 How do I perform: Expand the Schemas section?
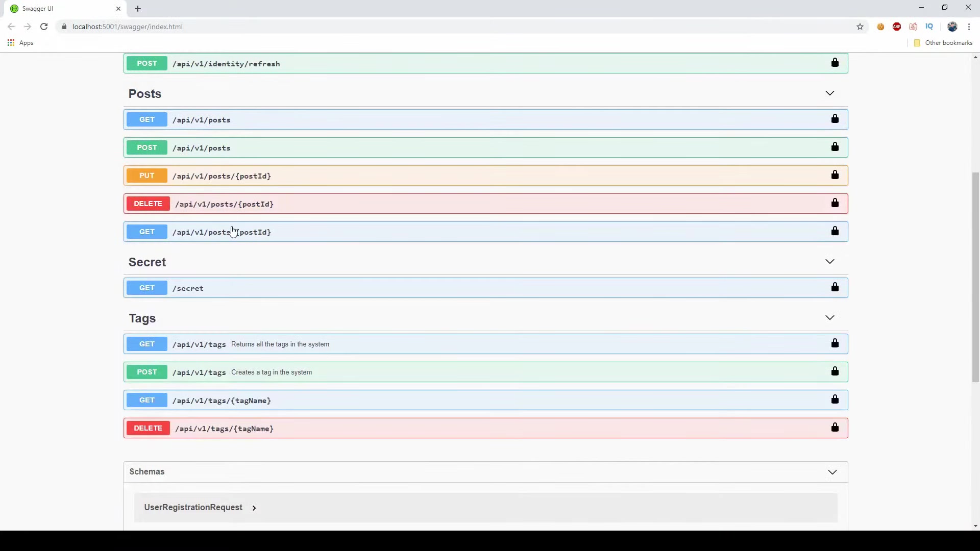point(832,471)
